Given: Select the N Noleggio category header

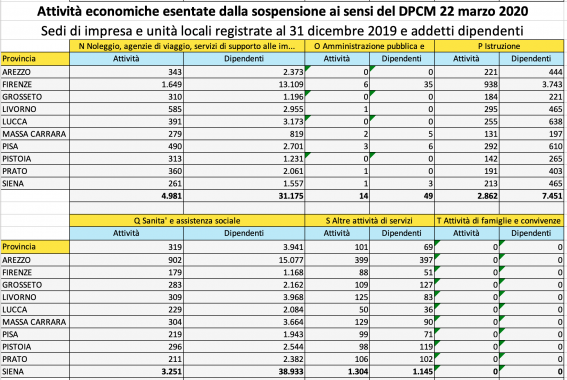Looking at the screenshot, I should pos(187,46).
